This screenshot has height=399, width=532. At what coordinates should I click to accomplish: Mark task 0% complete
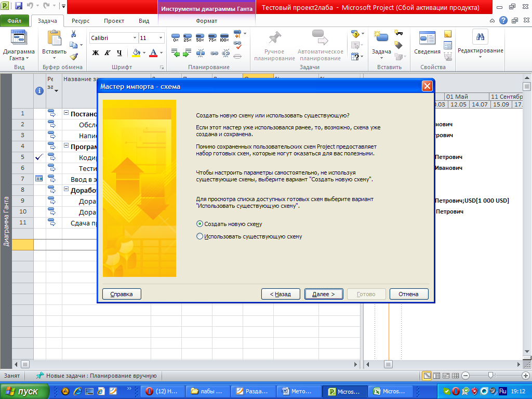coord(176,37)
